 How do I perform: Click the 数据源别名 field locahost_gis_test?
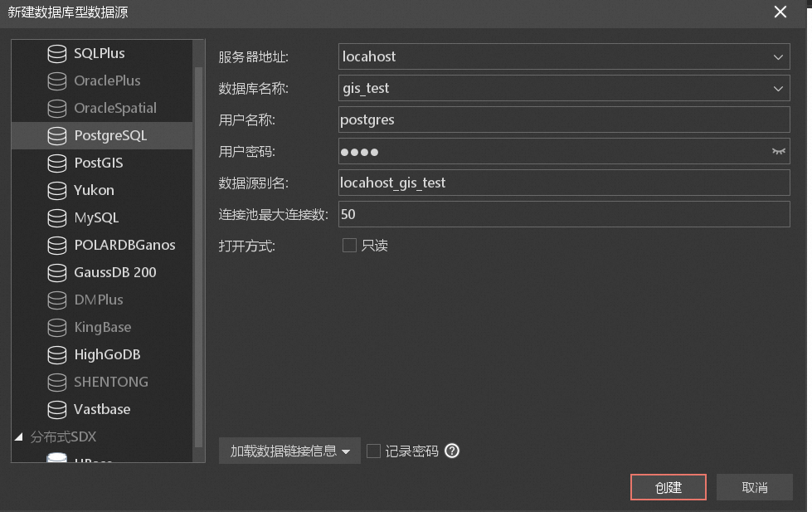pyautogui.click(x=564, y=183)
